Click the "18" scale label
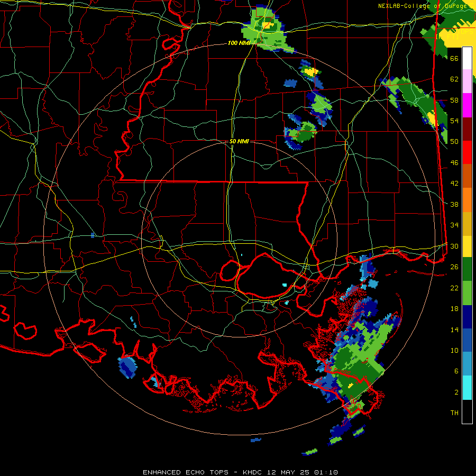 (x=454, y=309)
